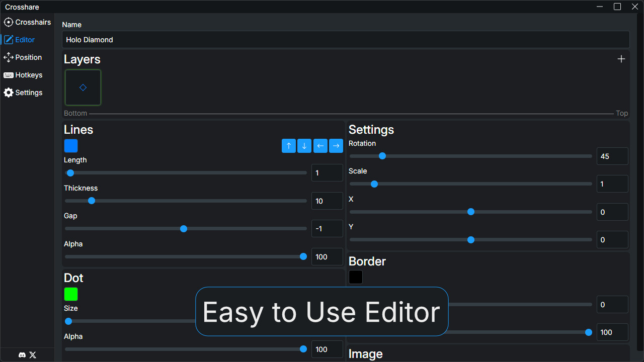Image resolution: width=644 pixels, height=362 pixels.
Task: Open the black Border color swatch
Action: tap(356, 277)
